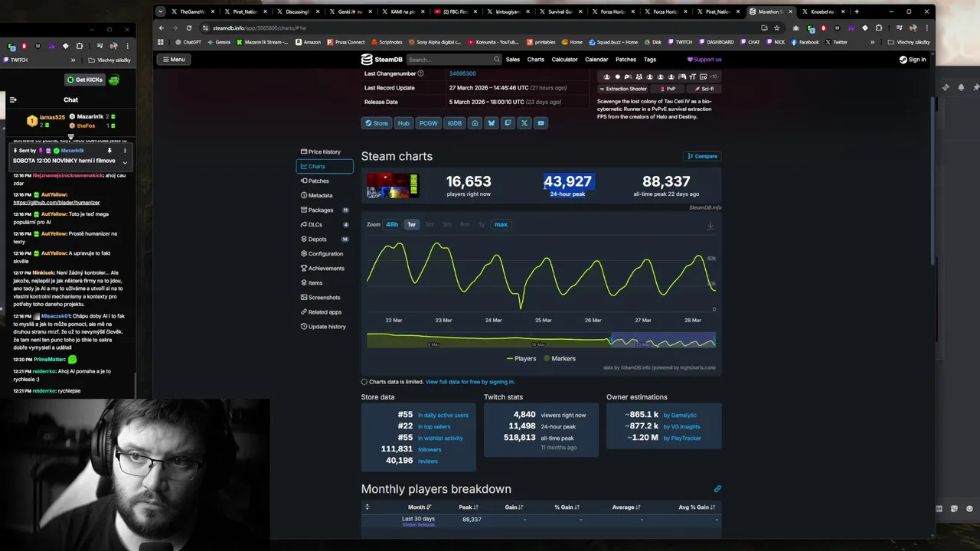Screen dimensions: 980x551
Task: Click Support us heart link
Action: coord(704,59)
